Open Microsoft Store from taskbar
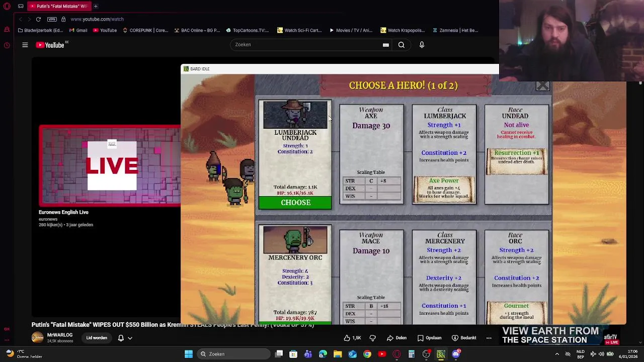The height and width of the screenshot is (362, 644). [x=294, y=354]
